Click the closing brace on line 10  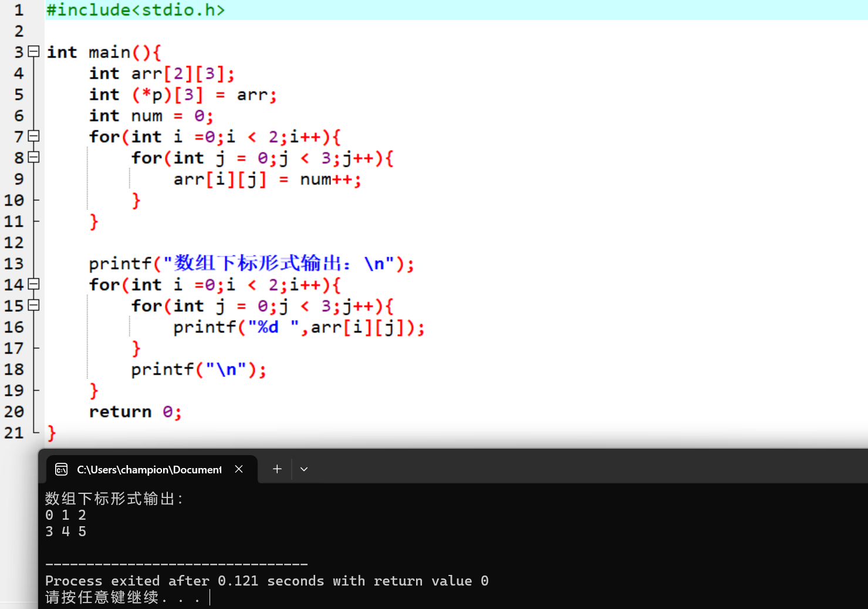tap(136, 200)
